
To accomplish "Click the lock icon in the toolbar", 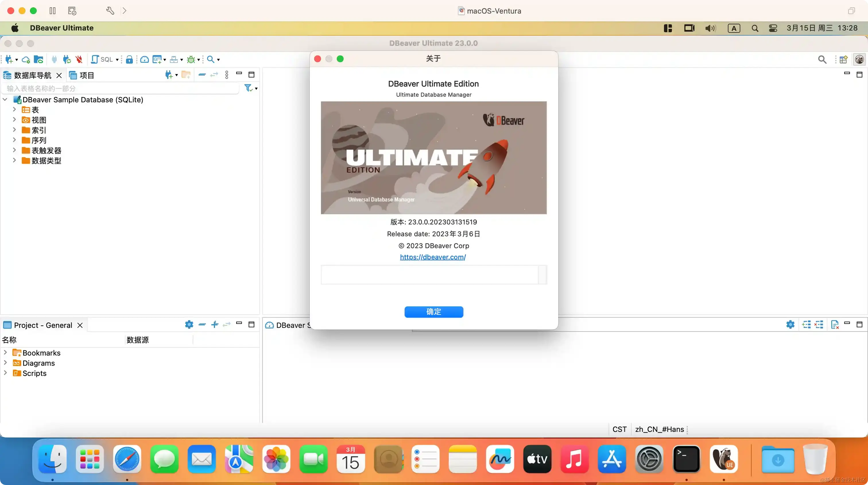I will [x=129, y=60].
